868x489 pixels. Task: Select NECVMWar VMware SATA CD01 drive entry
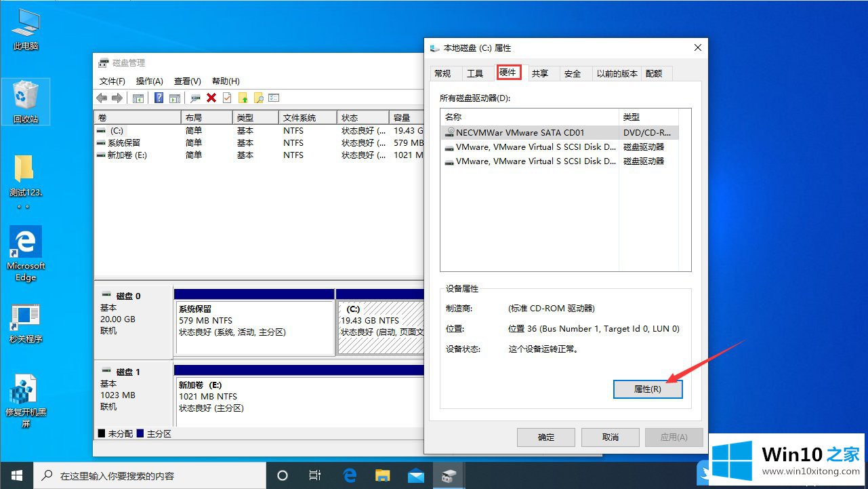point(520,133)
